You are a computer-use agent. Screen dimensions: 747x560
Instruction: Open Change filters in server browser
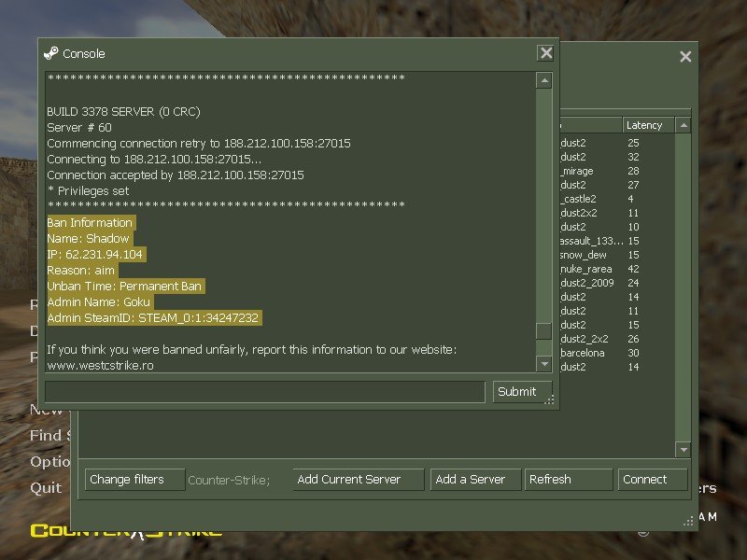click(134, 480)
